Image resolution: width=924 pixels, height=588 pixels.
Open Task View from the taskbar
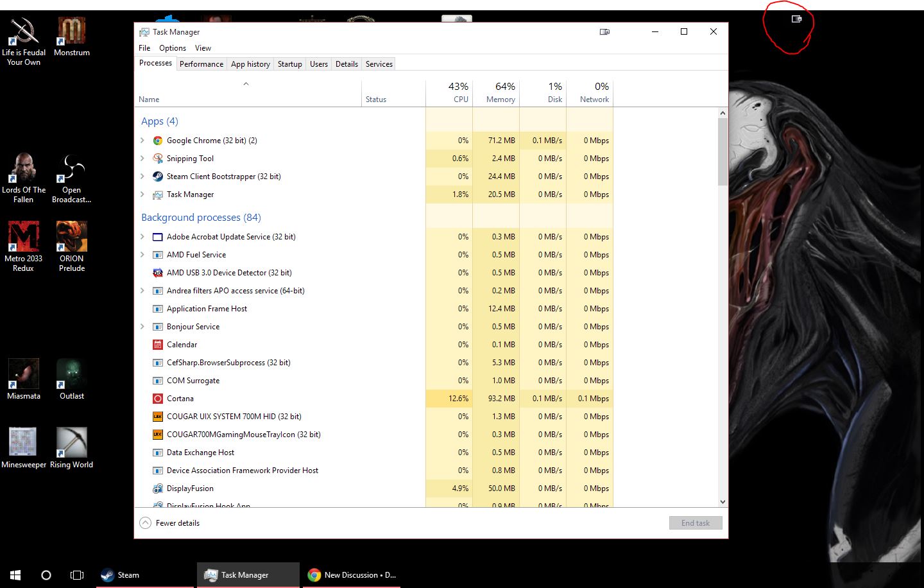tap(77, 575)
